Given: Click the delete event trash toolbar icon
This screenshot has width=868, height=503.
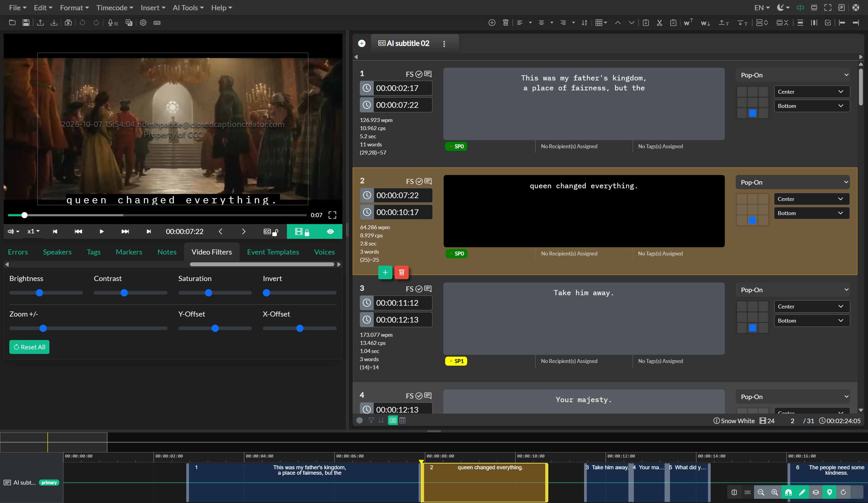Looking at the screenshot, I should (x=506, y=23).
